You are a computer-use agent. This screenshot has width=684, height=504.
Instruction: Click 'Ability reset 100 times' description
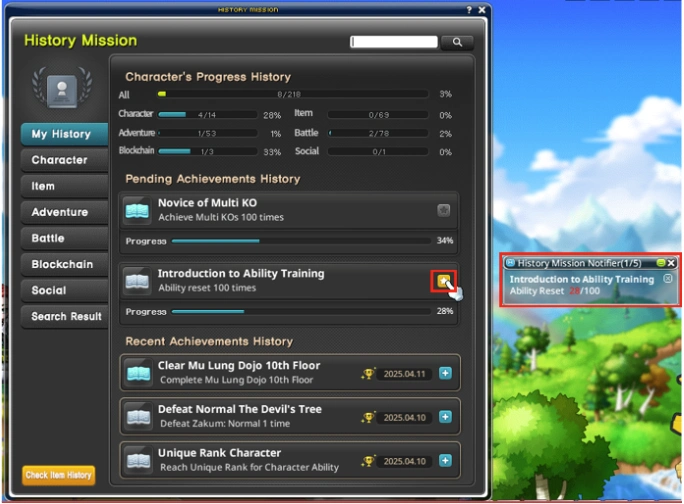207,288
